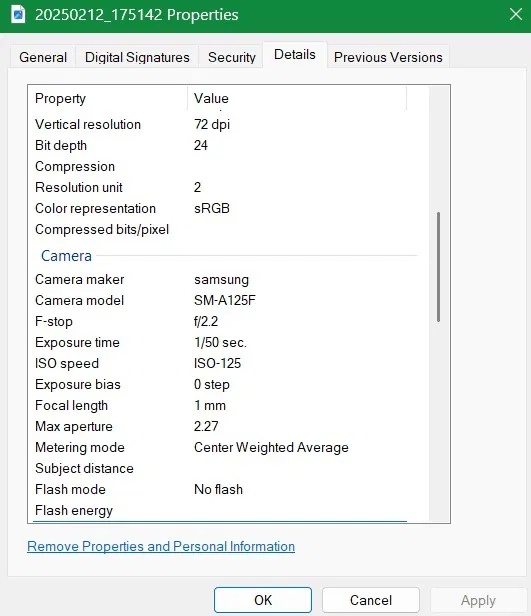Click the SM-A125F value
531x616 pixels.
pos(225,300)
